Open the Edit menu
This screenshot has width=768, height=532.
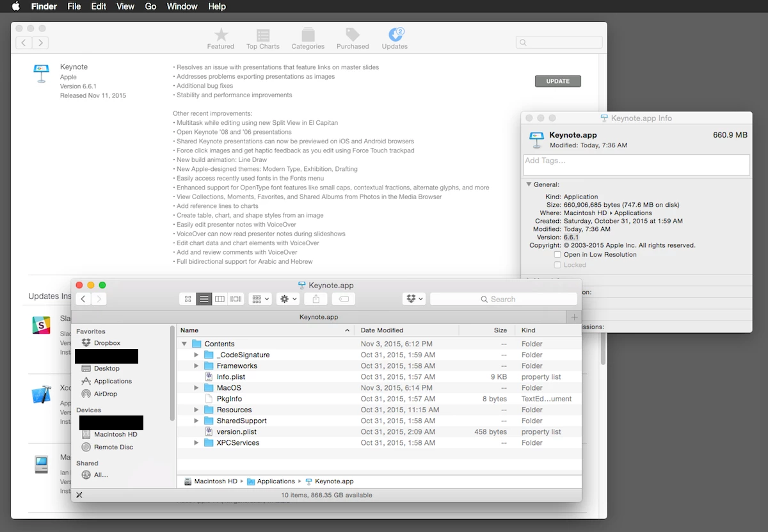pyautogui.click(x=99, y=6)
